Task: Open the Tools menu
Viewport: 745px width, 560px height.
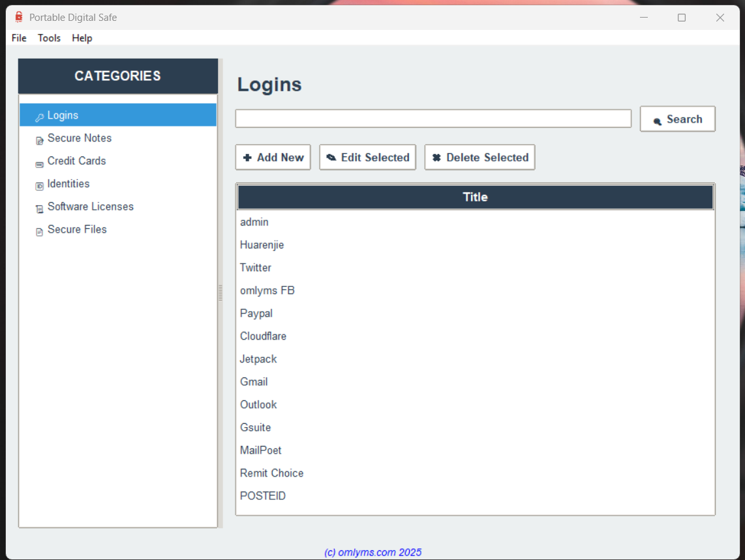Action: point(49,38)
